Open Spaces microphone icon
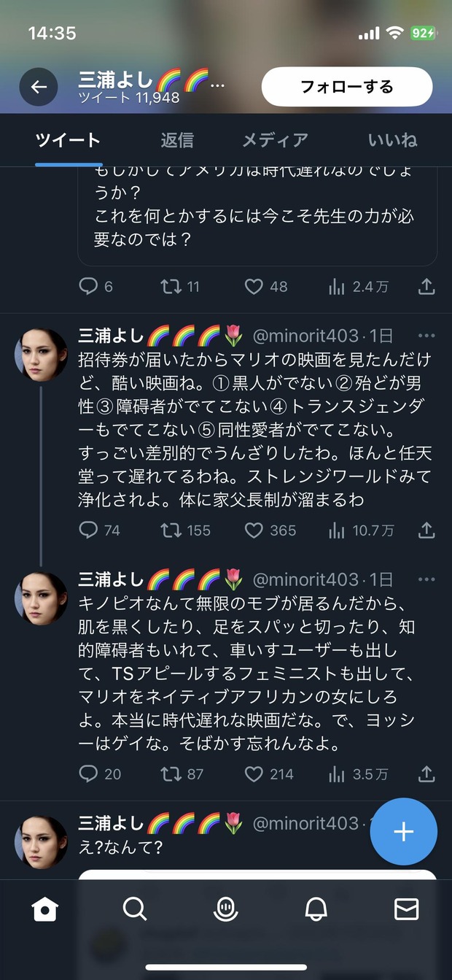Viewport: 452px width, 980px height. 226,908
